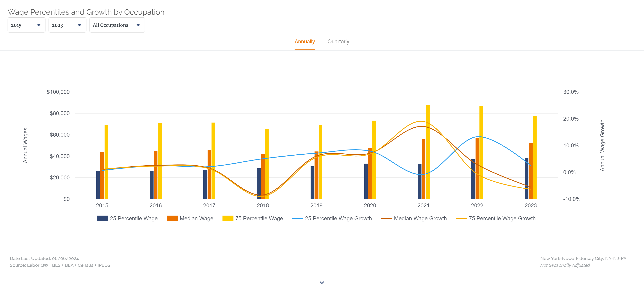Click the expand chevron below the chart
This screenshot has height=292, width=644.
coord(322,282)
